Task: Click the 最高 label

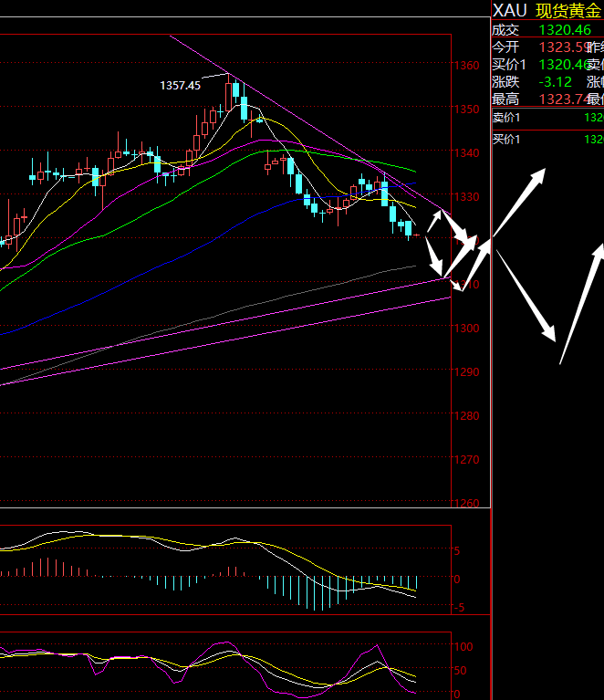Action: 505,99
